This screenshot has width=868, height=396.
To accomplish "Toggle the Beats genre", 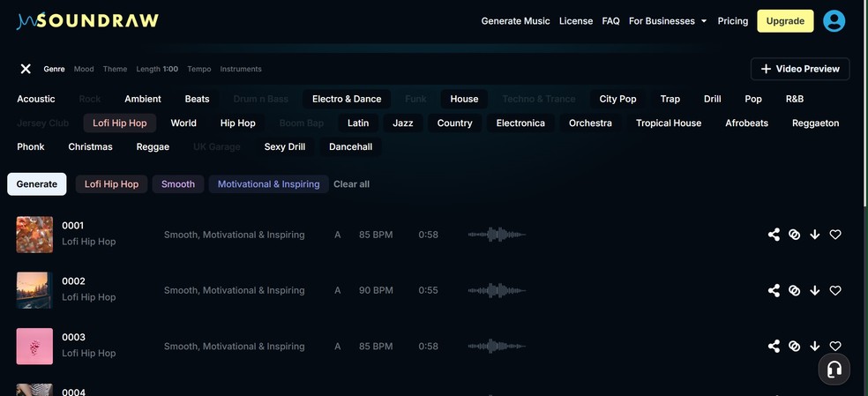I will coord(197,99).
